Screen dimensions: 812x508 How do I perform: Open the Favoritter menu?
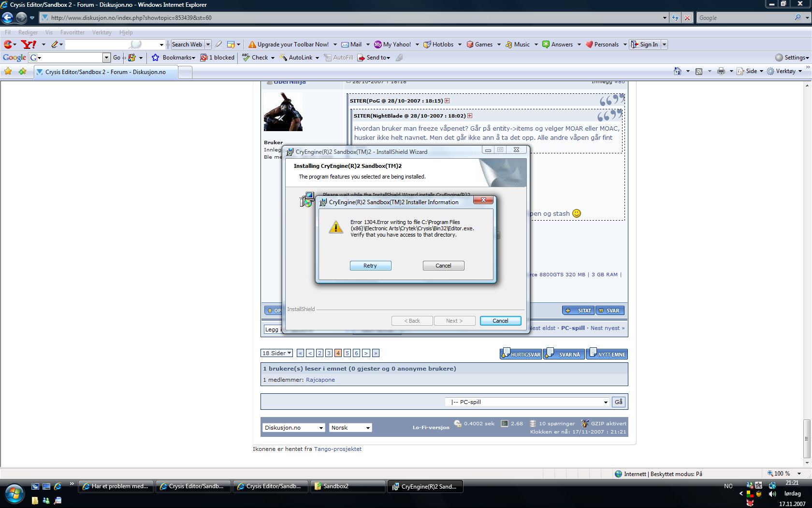coord(72,32)
